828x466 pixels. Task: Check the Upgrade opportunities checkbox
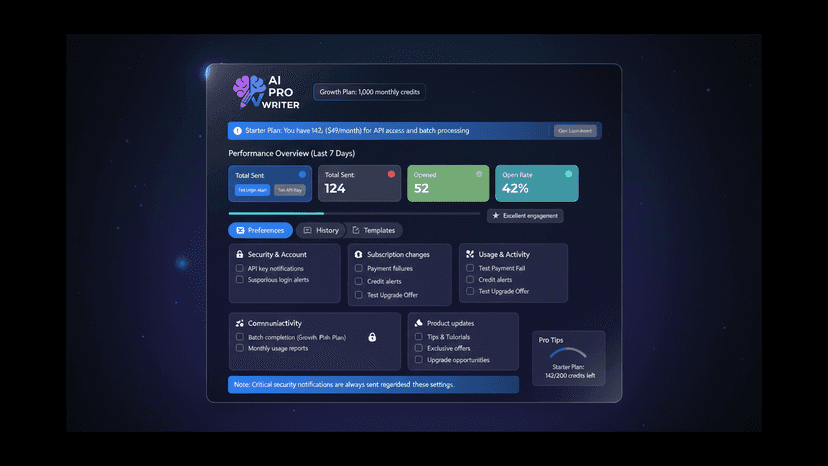[x=418, y=360]
